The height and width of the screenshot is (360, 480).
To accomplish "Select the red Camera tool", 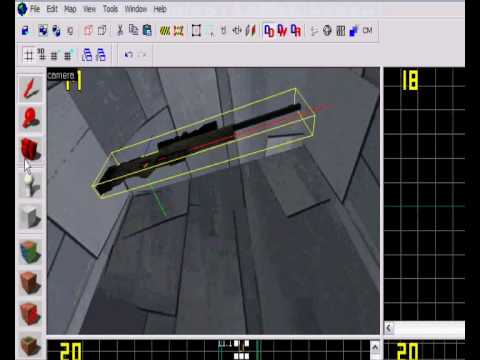I will point(30,149).
